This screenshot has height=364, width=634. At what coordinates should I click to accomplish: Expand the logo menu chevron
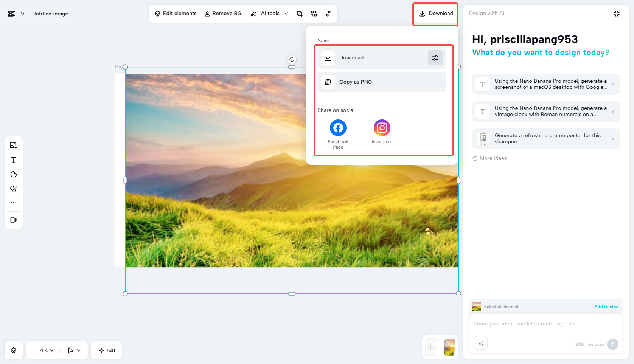tap(23, 14)
